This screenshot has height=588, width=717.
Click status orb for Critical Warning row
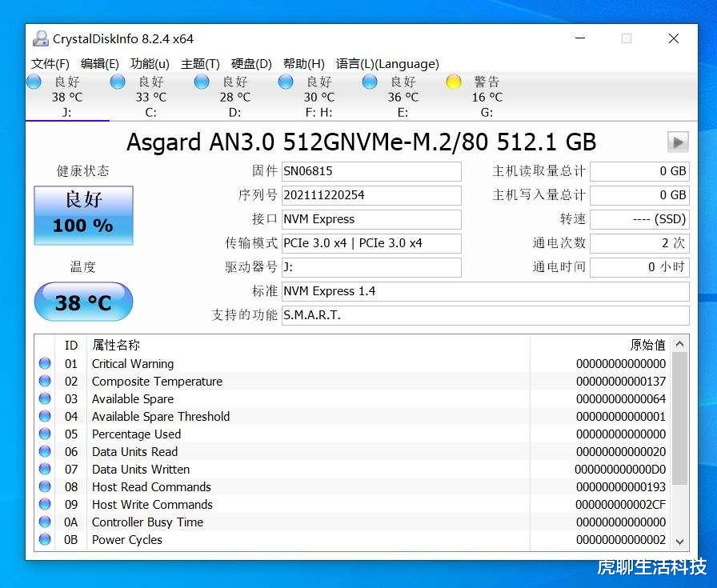click(x=45, y=363)
